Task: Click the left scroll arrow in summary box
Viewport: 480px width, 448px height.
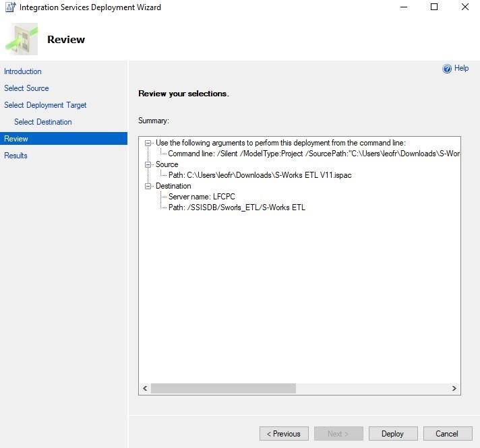Action: pos(145,388)
